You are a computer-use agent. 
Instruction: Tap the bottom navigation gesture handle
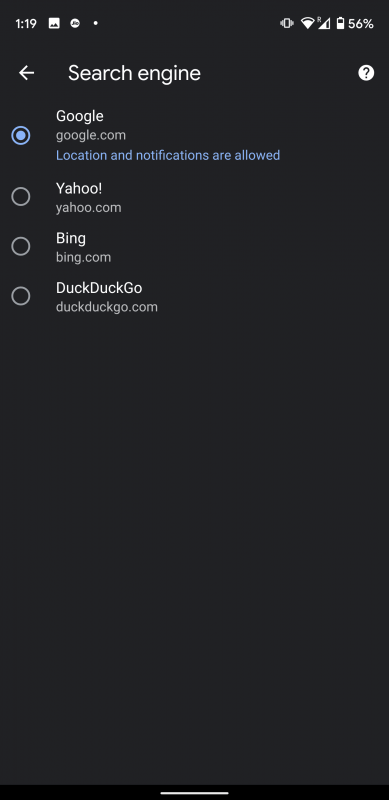coord(194,793)
